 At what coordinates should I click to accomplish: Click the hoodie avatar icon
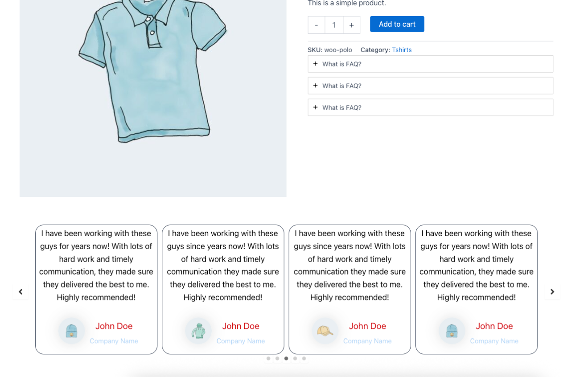pos(198,331)
